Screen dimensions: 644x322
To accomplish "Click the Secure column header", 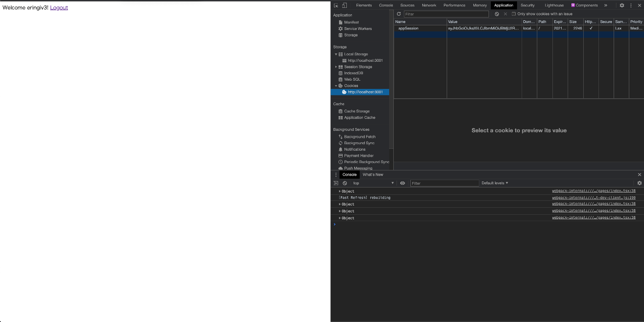I will (x=606, y=22).
